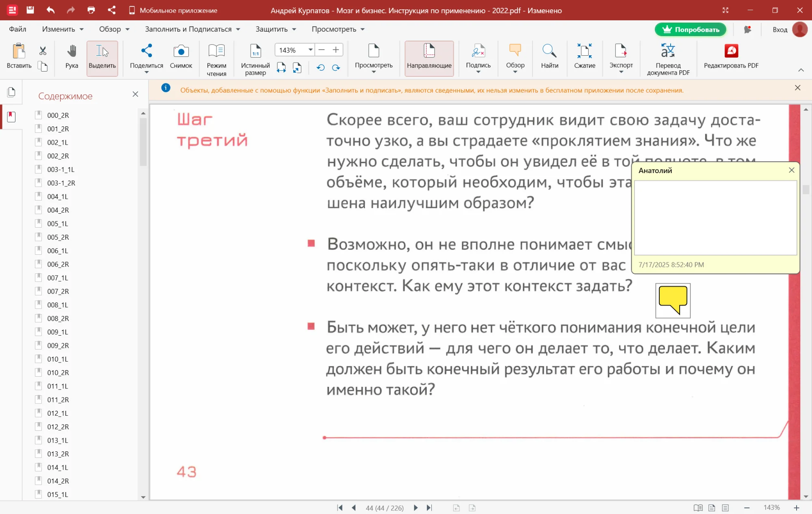Rotate page counterclockwise icon
This screenshot has width=812, height=514.
320,68
